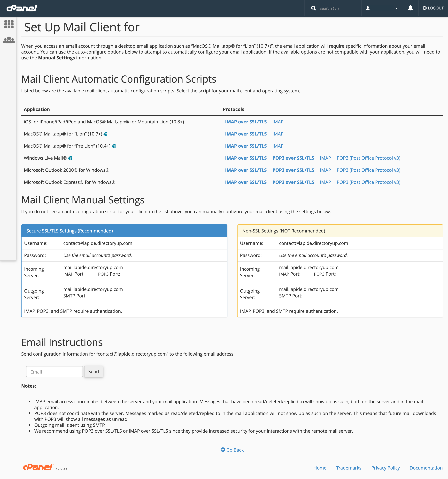The image size is (448, 479).
Task: Click help icon beside Pre Lion 10.4+
Action: tap(114, 146)
